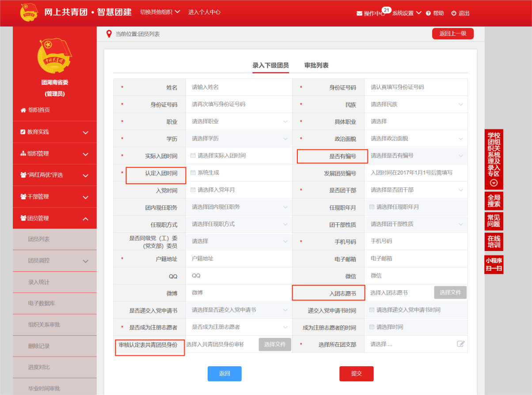
Task: Open the 是否有编号 dropdown
Action: click(x=416, y=156)
